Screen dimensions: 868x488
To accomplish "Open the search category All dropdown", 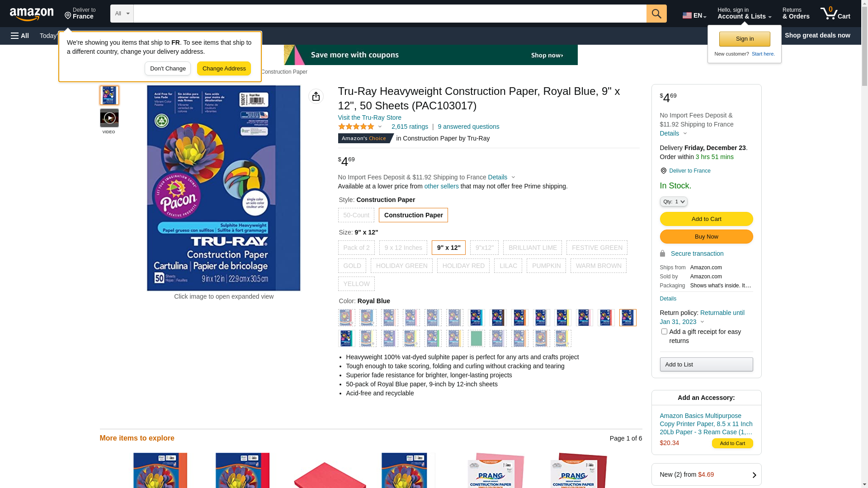I will click(122, 14).
